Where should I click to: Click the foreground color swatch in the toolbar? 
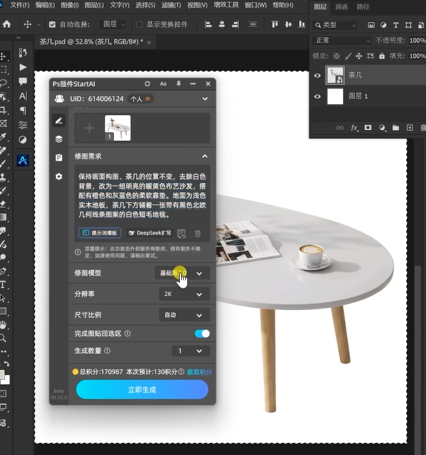click(2, 374)
